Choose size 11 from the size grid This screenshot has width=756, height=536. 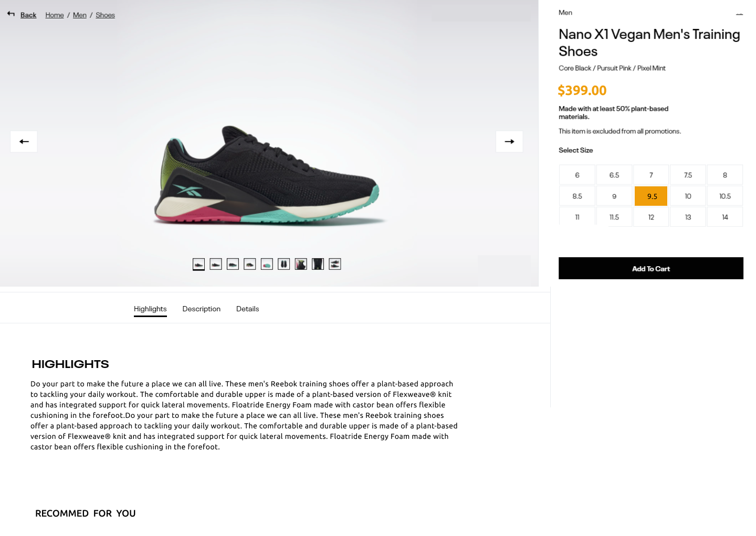577,216
